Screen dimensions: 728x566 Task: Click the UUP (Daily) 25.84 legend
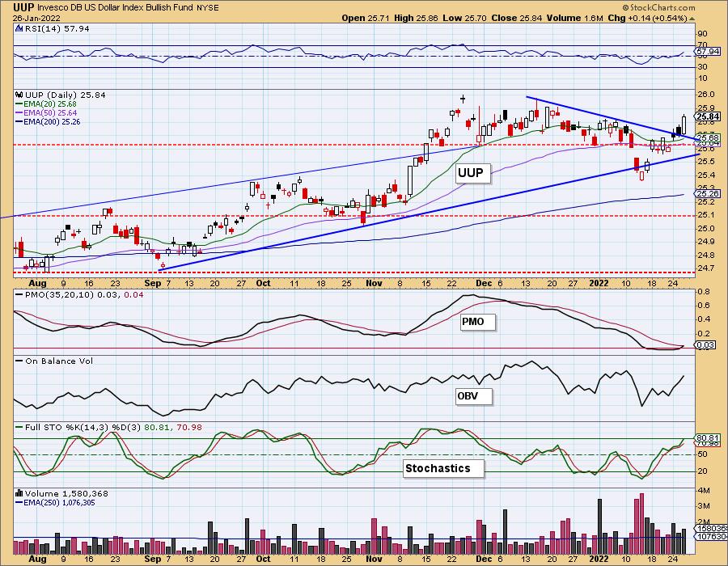(x=66, y=95)
